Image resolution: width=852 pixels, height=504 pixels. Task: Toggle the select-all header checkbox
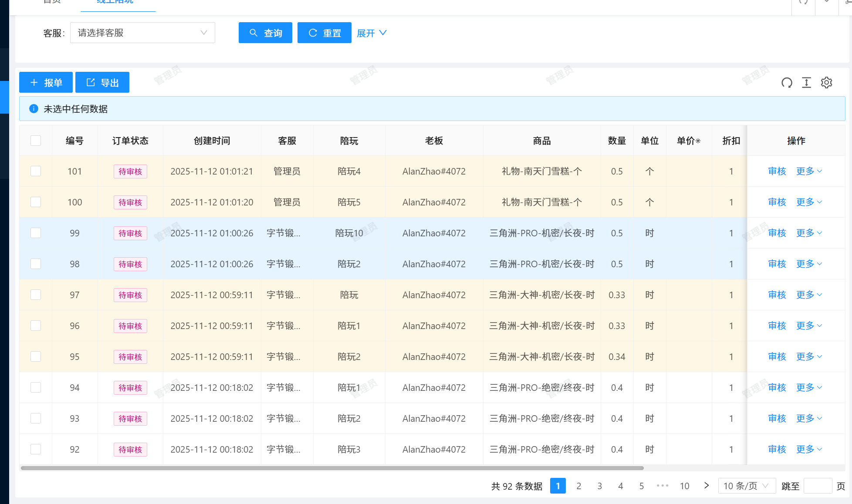36,141
